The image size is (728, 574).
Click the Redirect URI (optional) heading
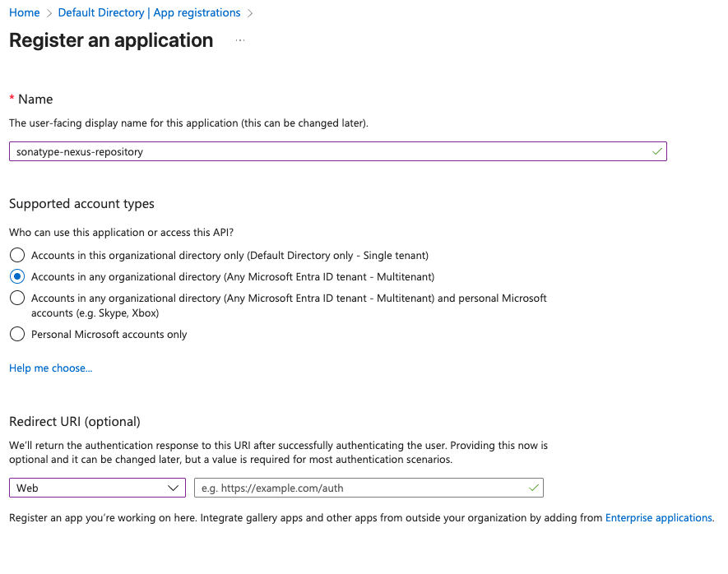[x=75, y=421]
